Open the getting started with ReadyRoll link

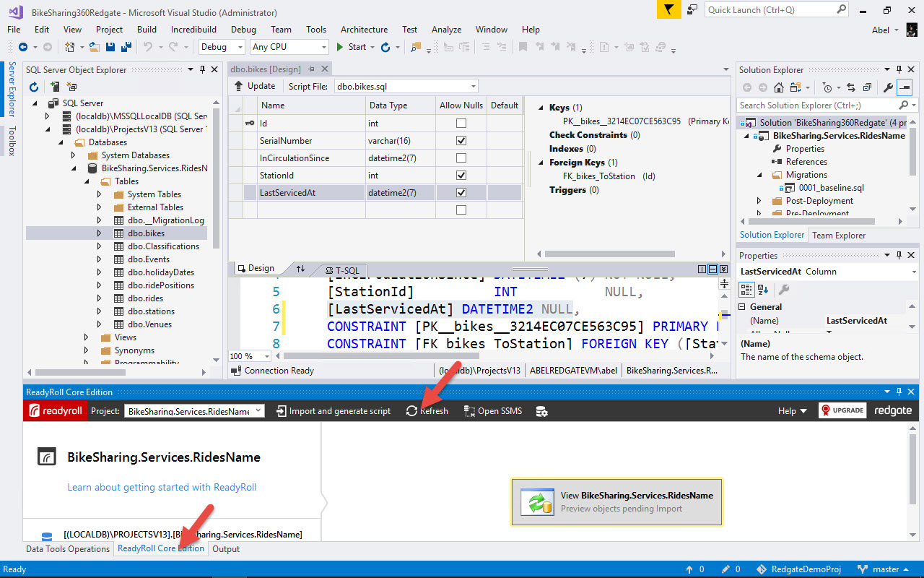pyautogui.click(x=162, y=487)
